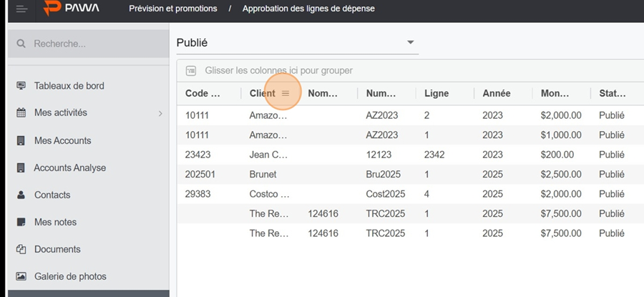This screenshot has width=644, height=297.
Task: Sort by the Année column header
Action: [x=496, y=93]
